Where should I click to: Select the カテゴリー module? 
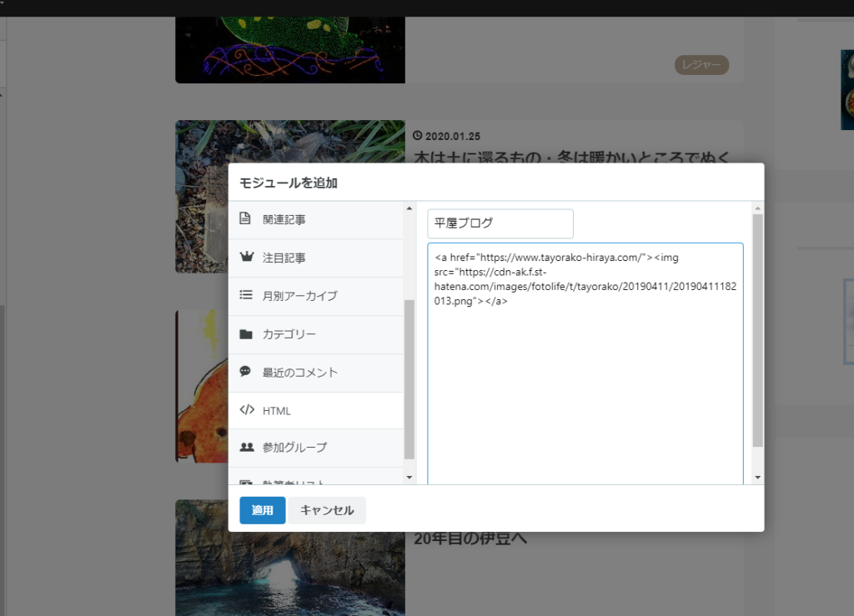tap(316, 334)
